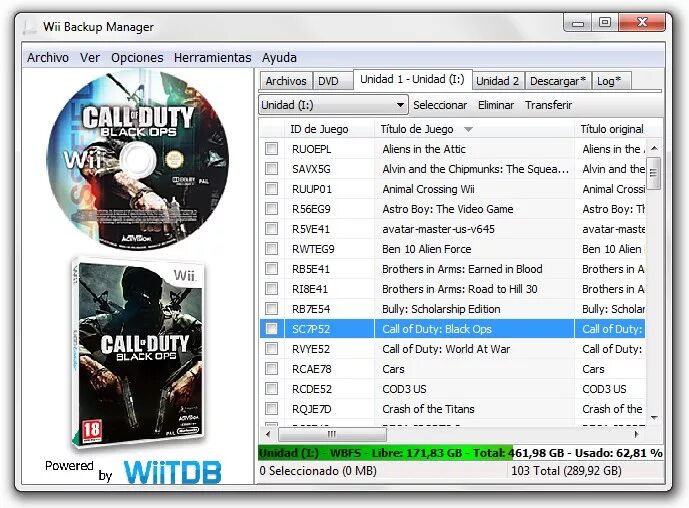689x508 pixels.
Task: Check the Ben 10 Alien Force checkbox
Action: pos(272,248)
